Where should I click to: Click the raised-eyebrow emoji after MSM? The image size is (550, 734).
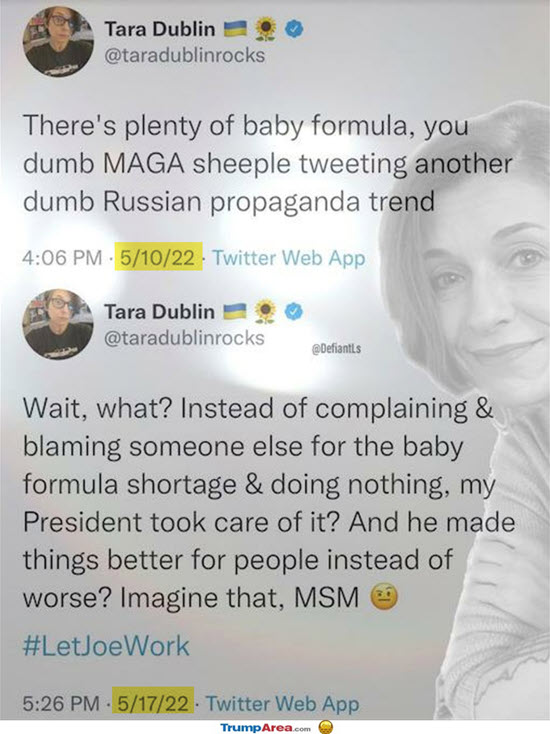[x=384, y=597]
